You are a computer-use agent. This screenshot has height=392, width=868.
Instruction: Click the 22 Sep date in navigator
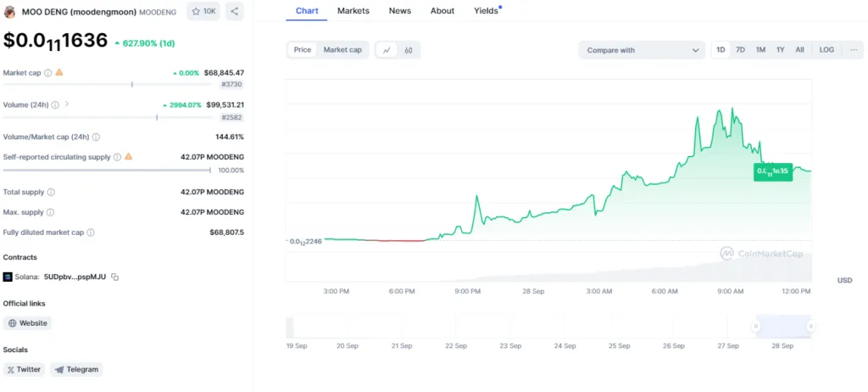click(456, 346)
